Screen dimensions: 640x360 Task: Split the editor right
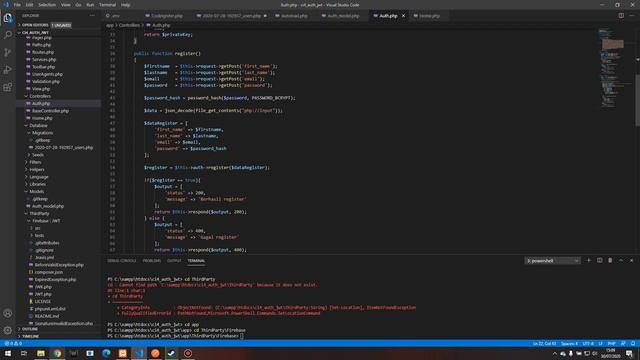tap(621, 16)
